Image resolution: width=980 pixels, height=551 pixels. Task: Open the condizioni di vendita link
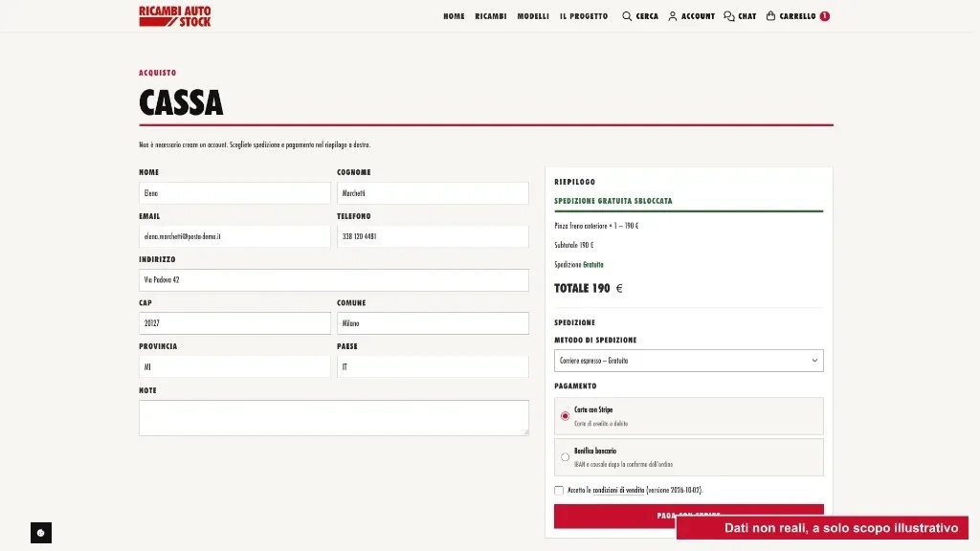(x=618, y=491)
